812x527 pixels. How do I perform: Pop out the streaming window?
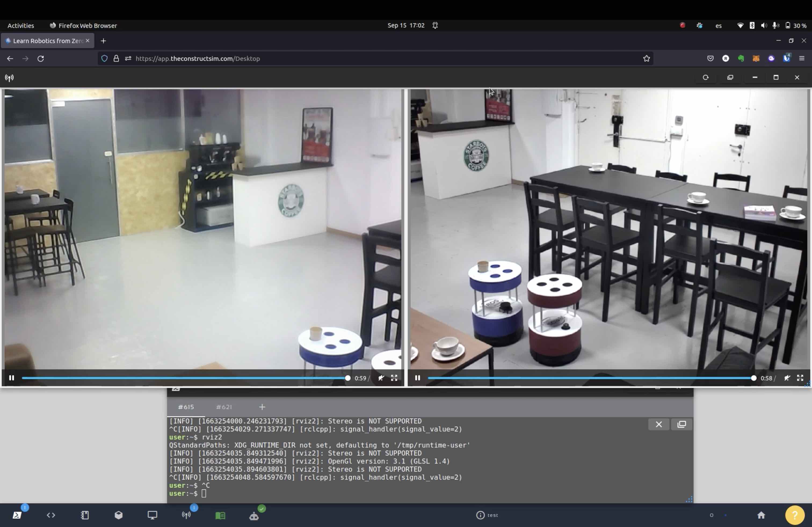(730, 77)
